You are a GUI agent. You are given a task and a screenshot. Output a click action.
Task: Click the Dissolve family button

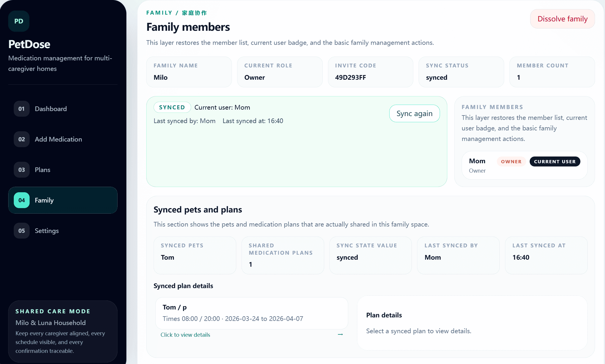562,18
